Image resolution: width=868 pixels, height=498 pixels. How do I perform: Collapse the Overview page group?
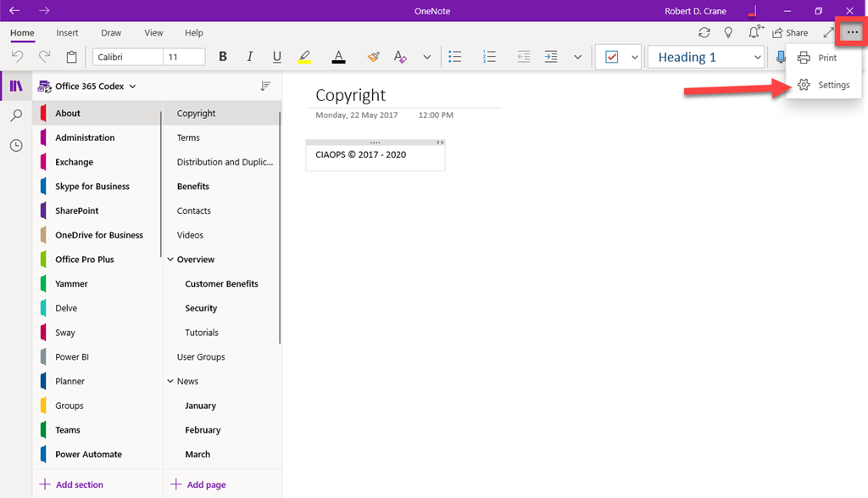170,260
